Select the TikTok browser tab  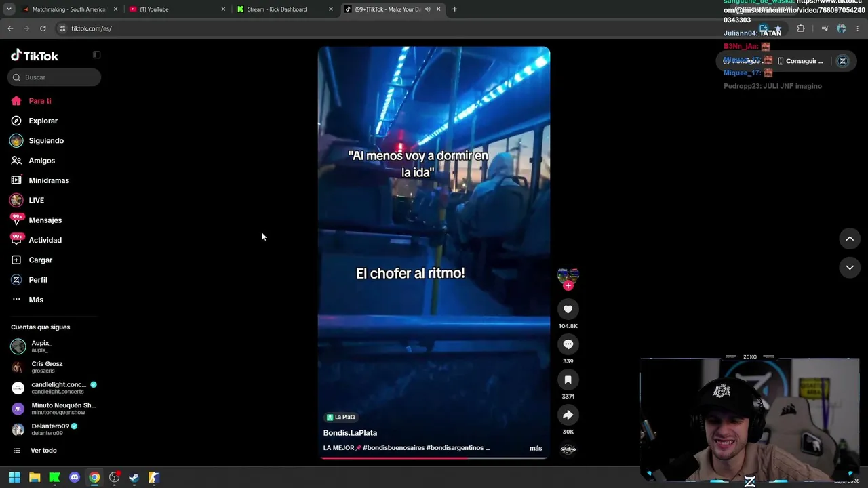[x=387, y=9]
